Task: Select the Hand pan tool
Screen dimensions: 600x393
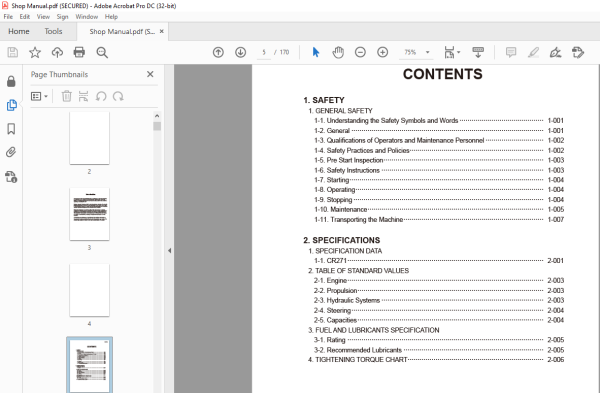Action: coord(338,52)
